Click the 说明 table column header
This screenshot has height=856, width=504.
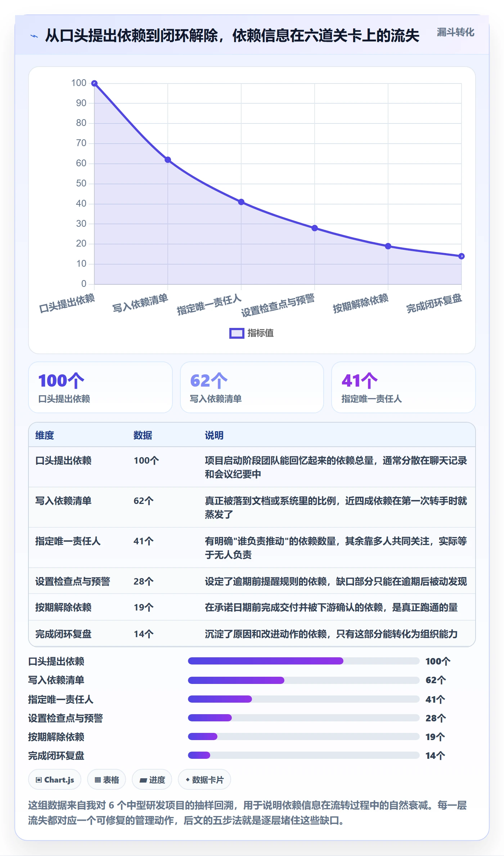214,435
